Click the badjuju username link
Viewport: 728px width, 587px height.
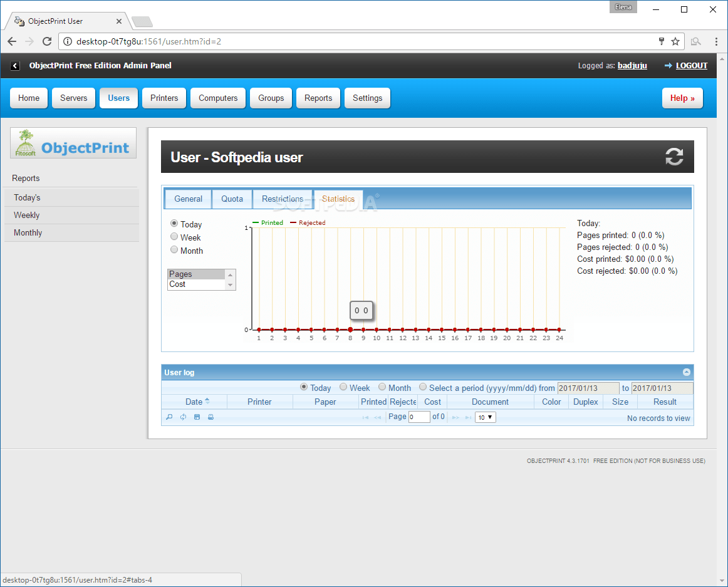(x=632, y=66)
